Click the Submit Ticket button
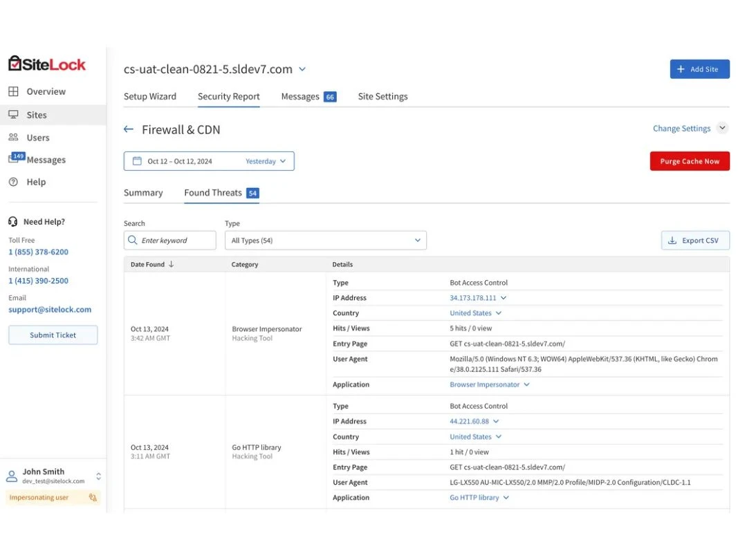This screenshot has height=560, width=747. [53, 335]
